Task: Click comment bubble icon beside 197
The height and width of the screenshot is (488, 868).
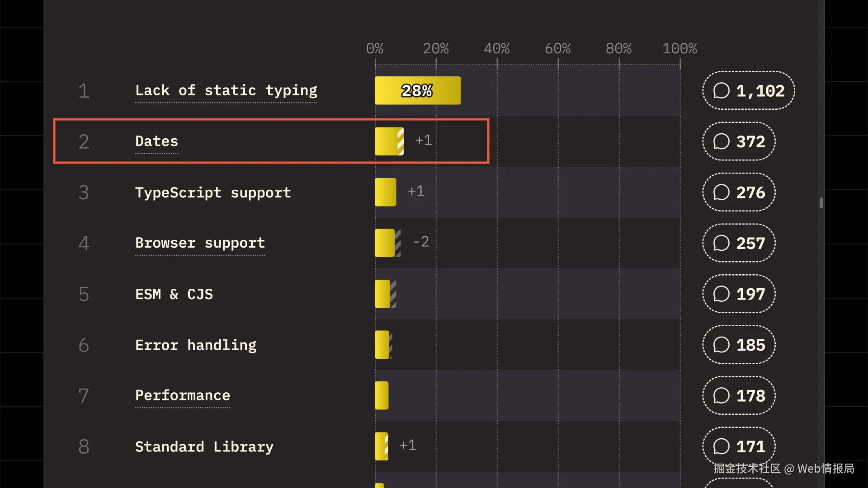Action: pos(721,294)
